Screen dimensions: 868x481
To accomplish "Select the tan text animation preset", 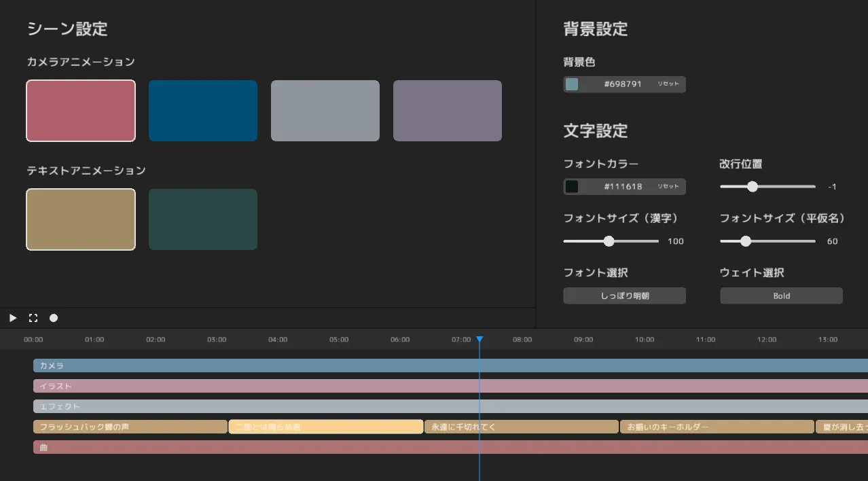I will coord(81,219).
